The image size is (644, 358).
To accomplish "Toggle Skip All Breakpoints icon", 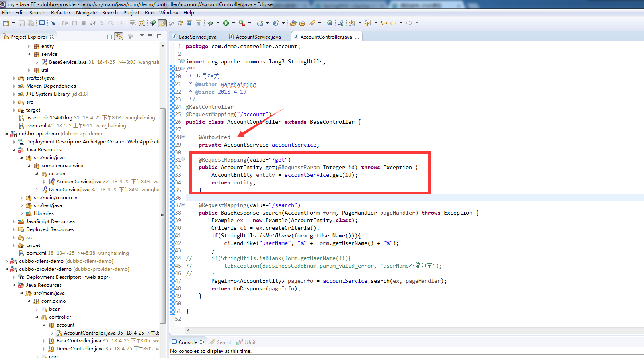I will pyautogui.click(x=53, y=23).
